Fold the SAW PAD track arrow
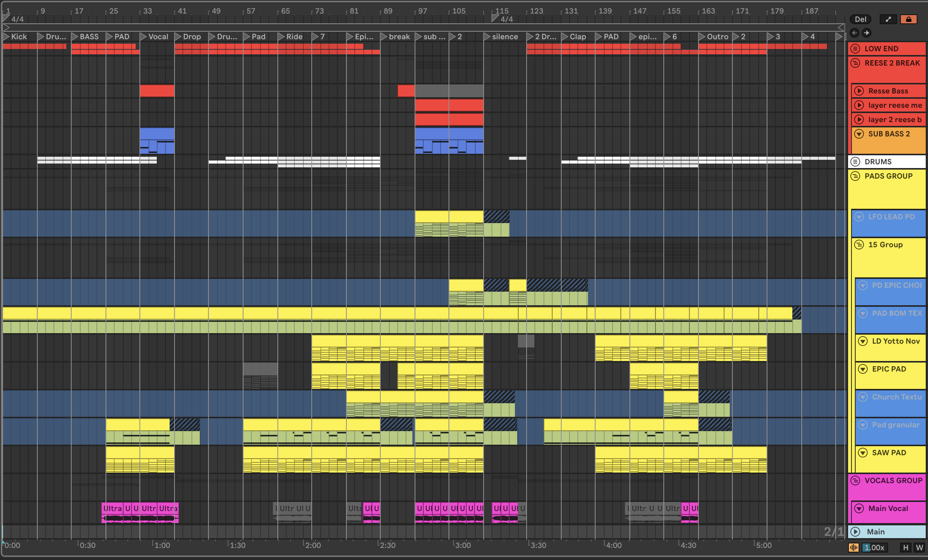 863,453
